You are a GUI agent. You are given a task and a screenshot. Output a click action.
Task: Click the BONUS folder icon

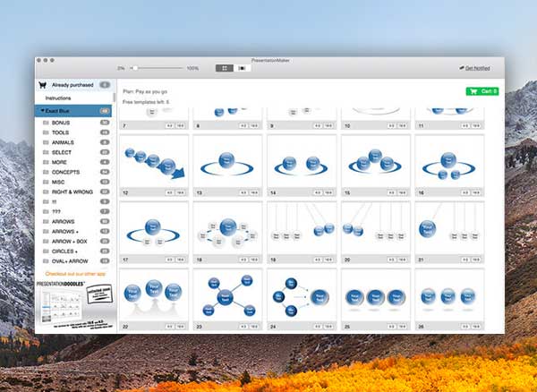[46, 123]
